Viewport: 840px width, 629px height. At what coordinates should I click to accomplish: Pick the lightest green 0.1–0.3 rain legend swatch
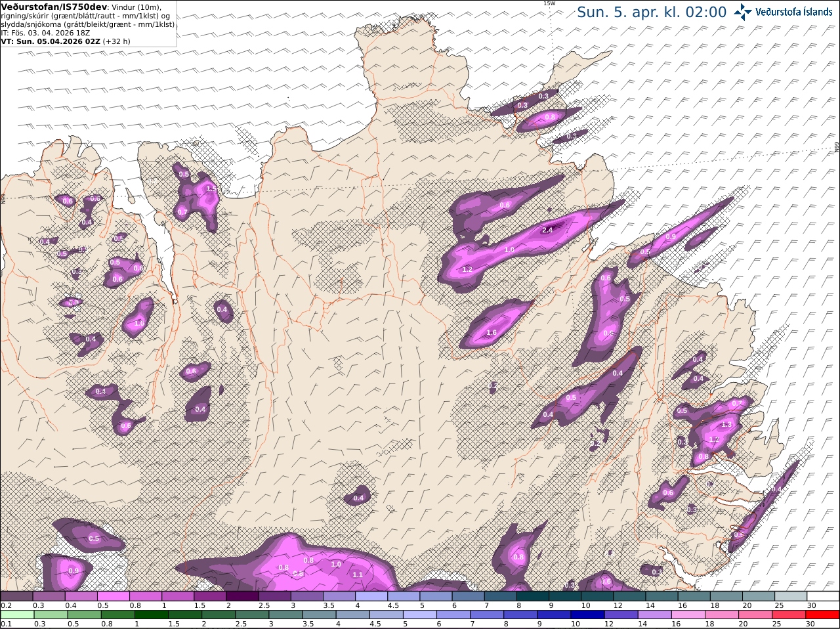16,615
